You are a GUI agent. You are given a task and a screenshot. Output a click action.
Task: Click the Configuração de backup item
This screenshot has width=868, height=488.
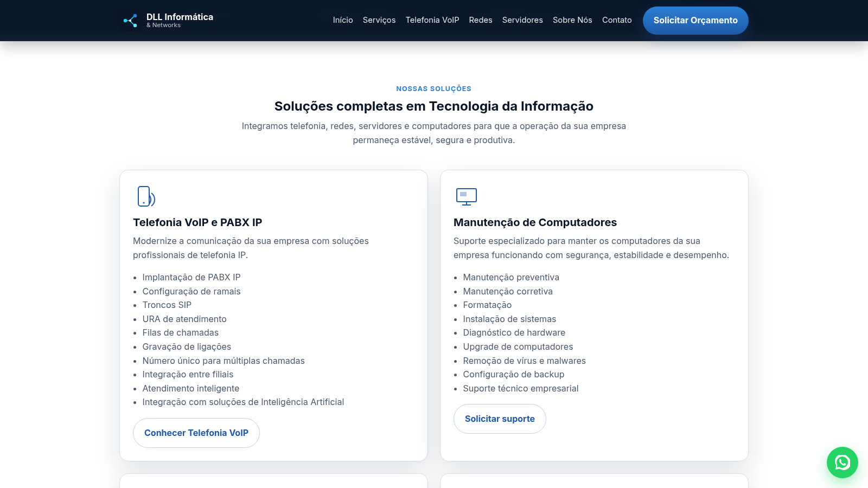click(x=514, y=374)
